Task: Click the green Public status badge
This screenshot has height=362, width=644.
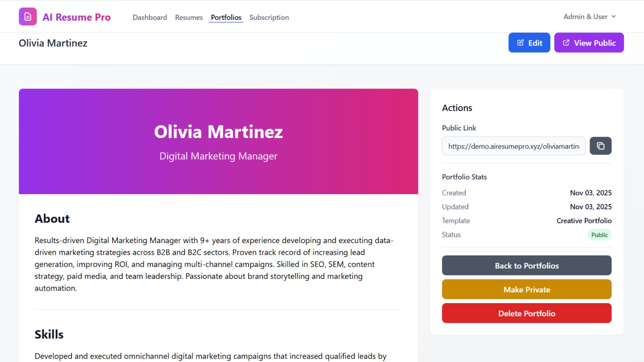Action: click(x=599, y=235)
